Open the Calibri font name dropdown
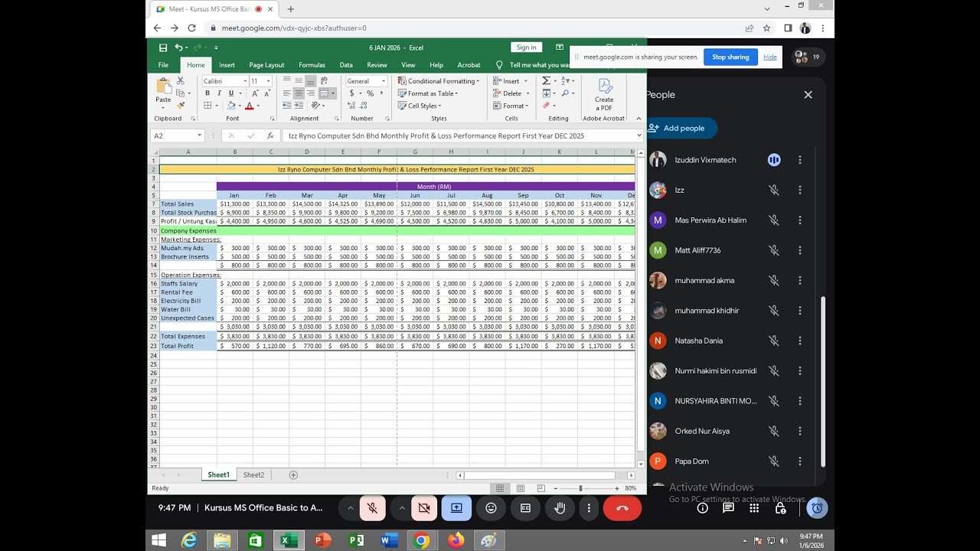Image resolution: width=980 pixels, height=551 pixels. pyautogui.click(x=245, y=81)
